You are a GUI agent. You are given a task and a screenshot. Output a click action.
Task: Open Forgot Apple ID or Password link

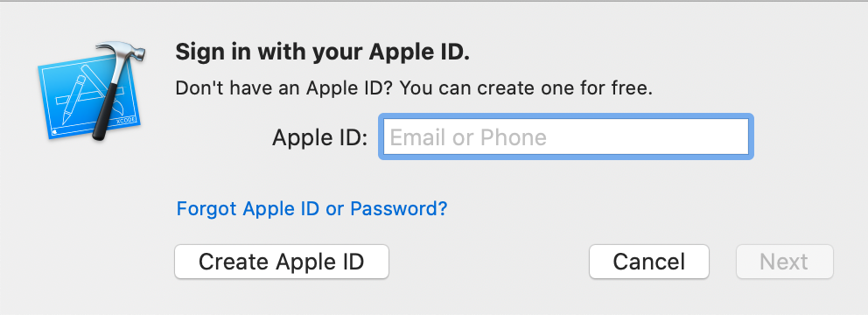311,209
